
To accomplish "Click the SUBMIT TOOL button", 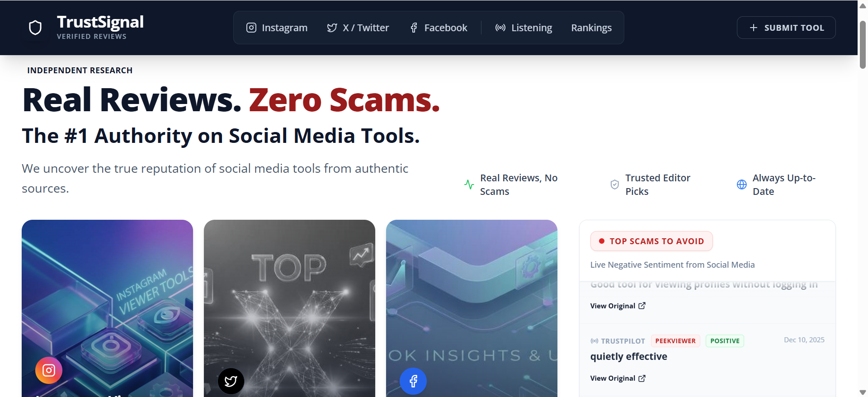I will point(786,28).
